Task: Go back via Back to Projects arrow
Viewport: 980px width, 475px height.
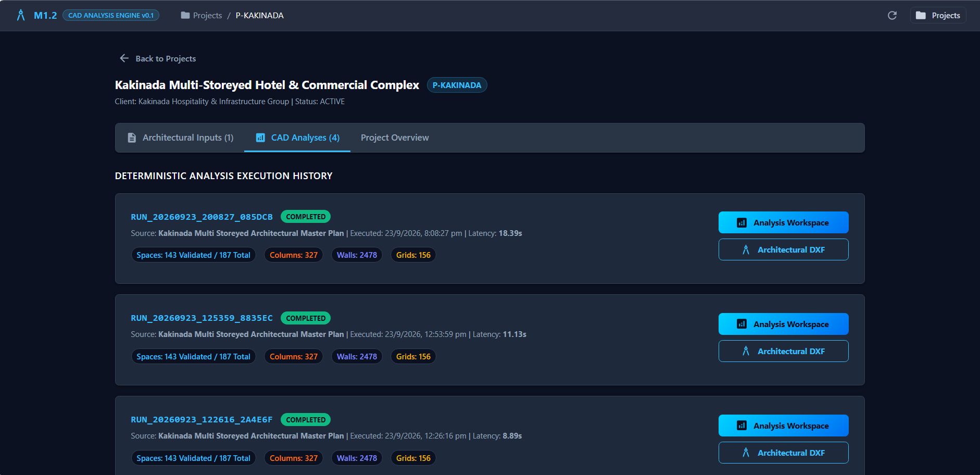Action: click(124, 58)
